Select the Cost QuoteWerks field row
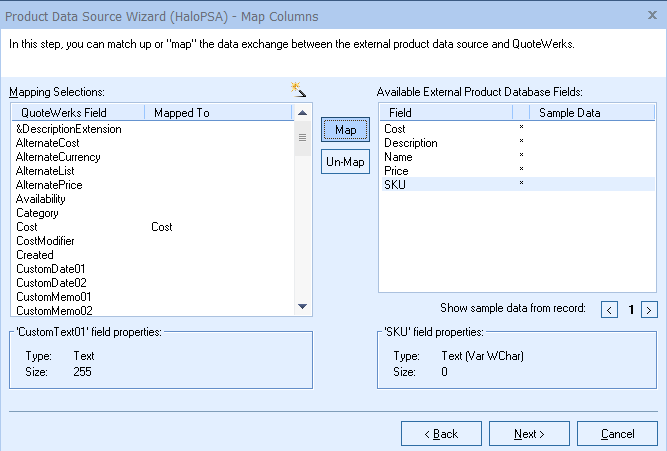 (x=27, y=227)
